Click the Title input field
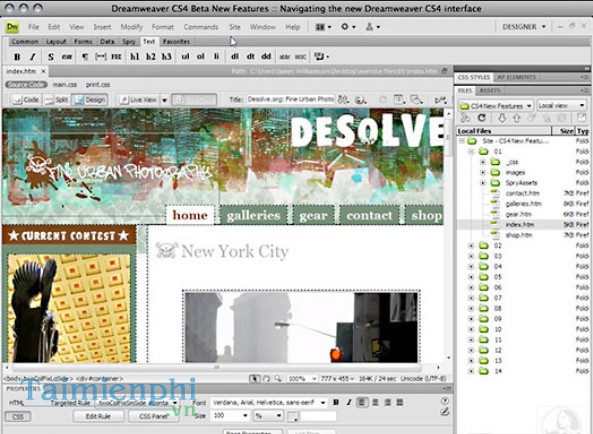The width and height of the screenshot is (593, 434). point(291,100)
